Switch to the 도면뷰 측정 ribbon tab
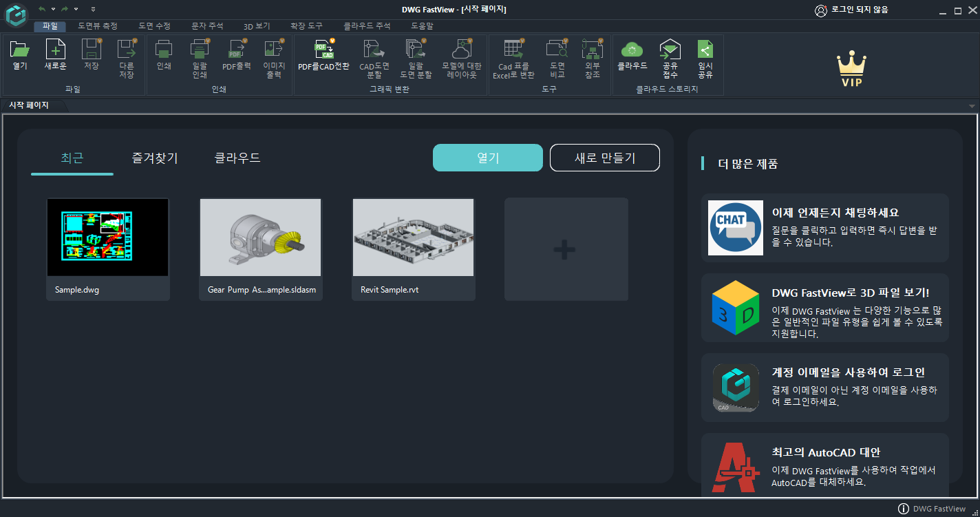 click(98, 26)
